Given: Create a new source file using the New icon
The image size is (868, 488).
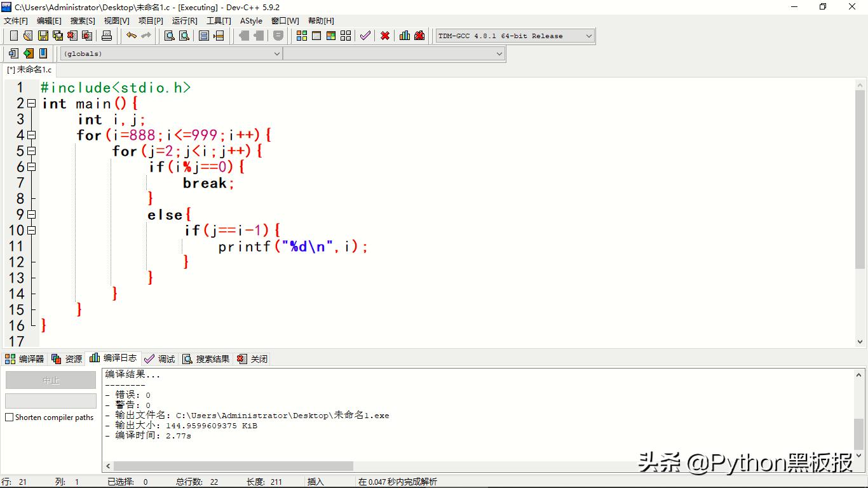Looking at the screenshot, I should pyautogui.click(x=14, y=36).
